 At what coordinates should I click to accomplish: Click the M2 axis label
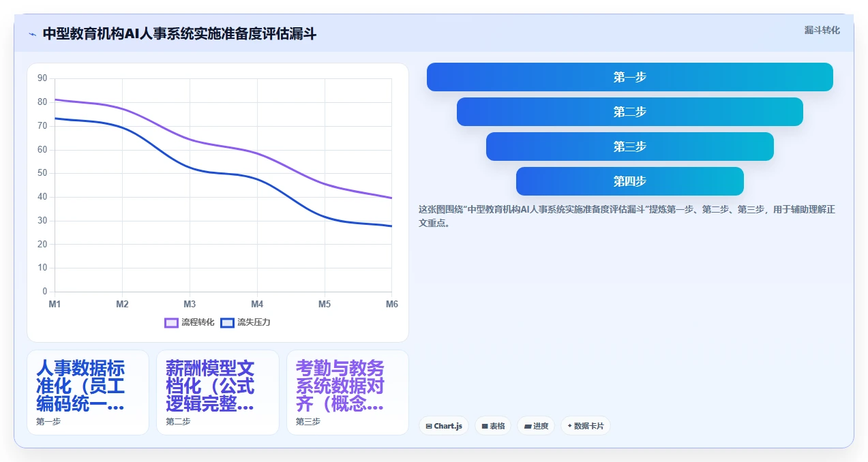click(122, 304)
